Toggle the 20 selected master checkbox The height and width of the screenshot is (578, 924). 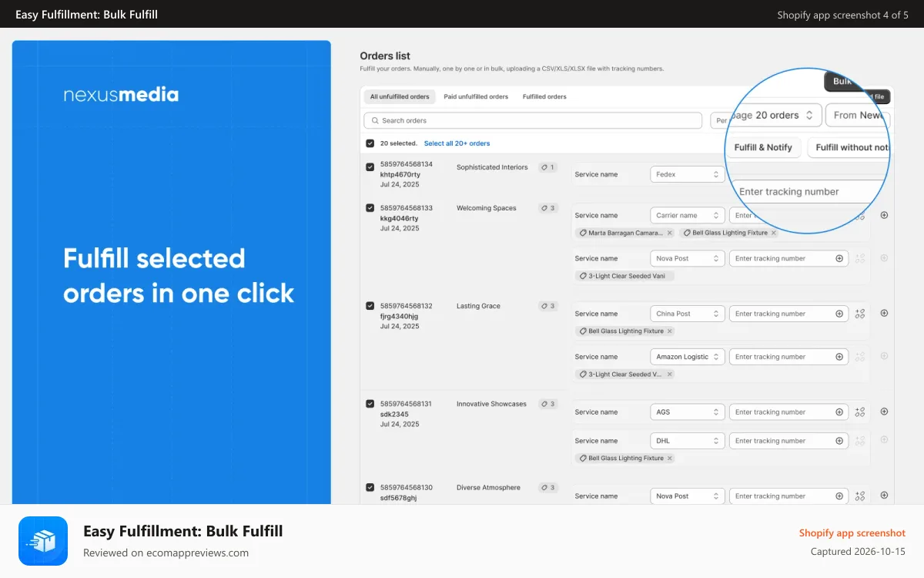pos(370,143)
